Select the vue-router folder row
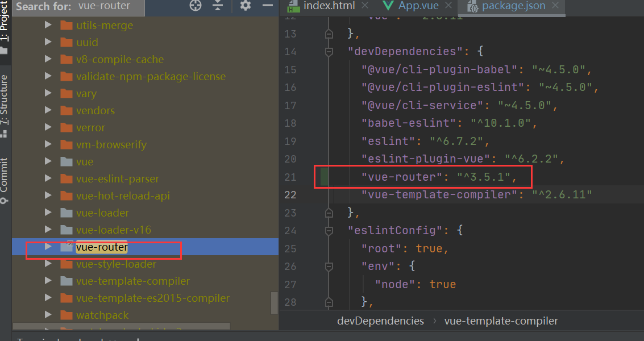Screen dimensions: 644x341 pyautogui.click(x=146, y=247)
